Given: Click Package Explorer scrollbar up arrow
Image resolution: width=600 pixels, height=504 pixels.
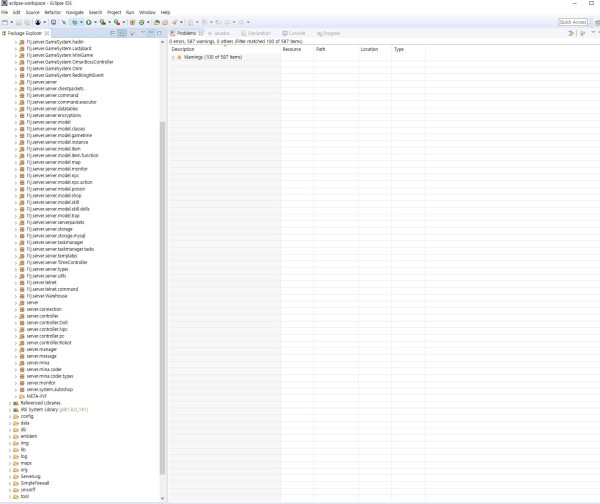Looking at the screenshot, I should pos(162,42).
